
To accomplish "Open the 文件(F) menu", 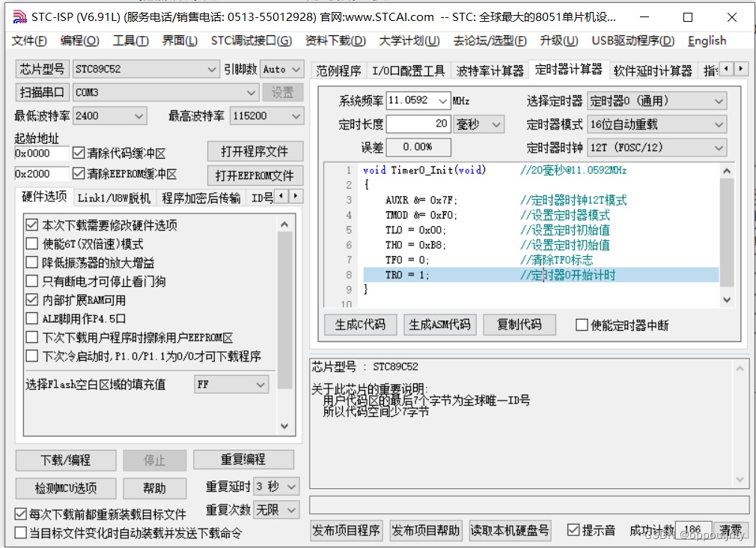I will pyautogui.click(x=29, y=40).
